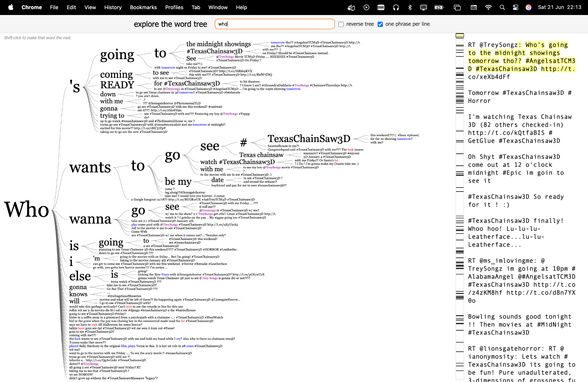Open the Profiles menu
The height and width of the screenshot is (382, 588).
point(174,7)
